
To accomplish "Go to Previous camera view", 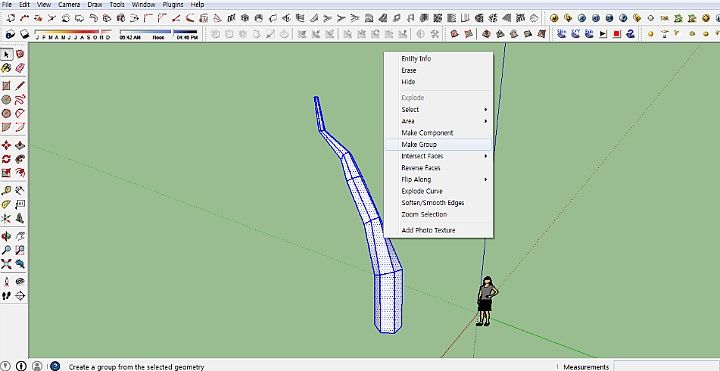I will [20, 264].
